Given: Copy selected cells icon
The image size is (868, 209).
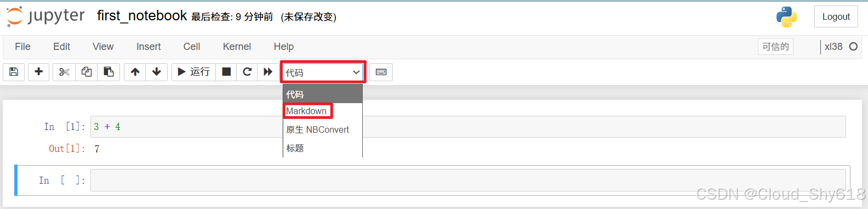Looking at the screenshot, I should click(87, 72).
